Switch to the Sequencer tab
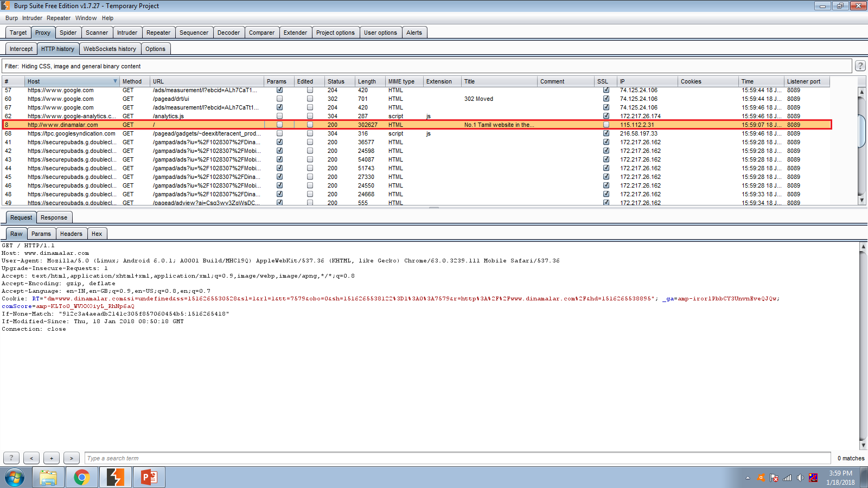Viewport: 868px width, 488px height. [194, 33]
